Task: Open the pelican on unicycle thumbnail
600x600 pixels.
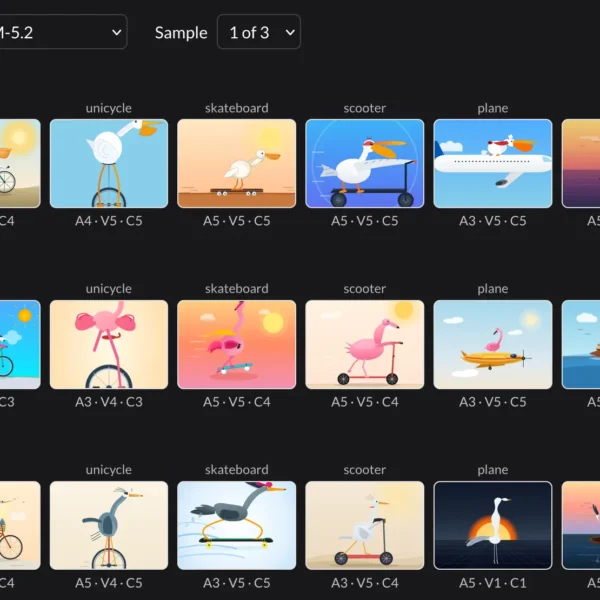Action: click(109, 163)
